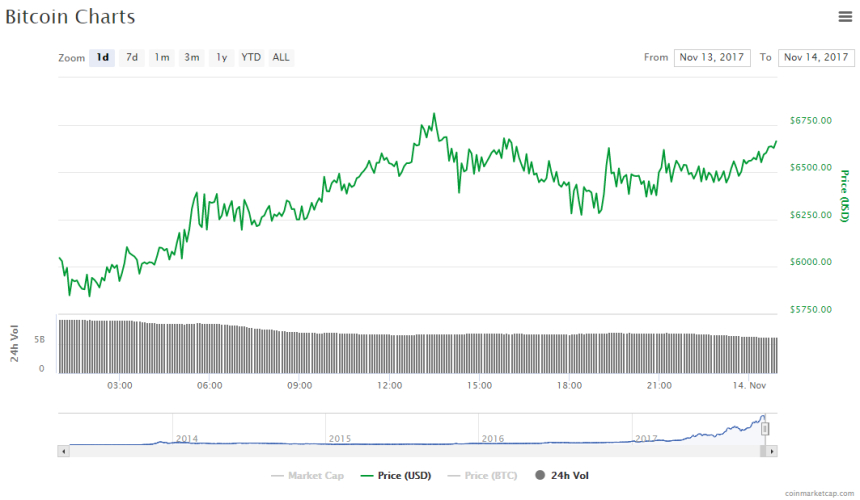This screenshot has height=500, width=860.
Task: Click the 18:00 time axis label
Action: point(569,385)
